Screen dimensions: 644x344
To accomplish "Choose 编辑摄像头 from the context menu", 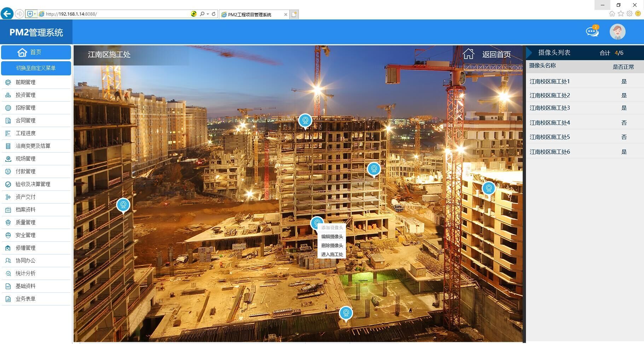I will [x=332, y=236].
